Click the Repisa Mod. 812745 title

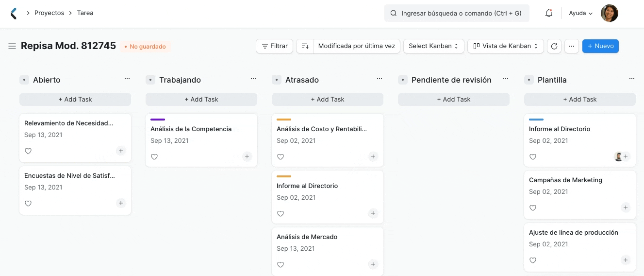(x=68, y=46)
